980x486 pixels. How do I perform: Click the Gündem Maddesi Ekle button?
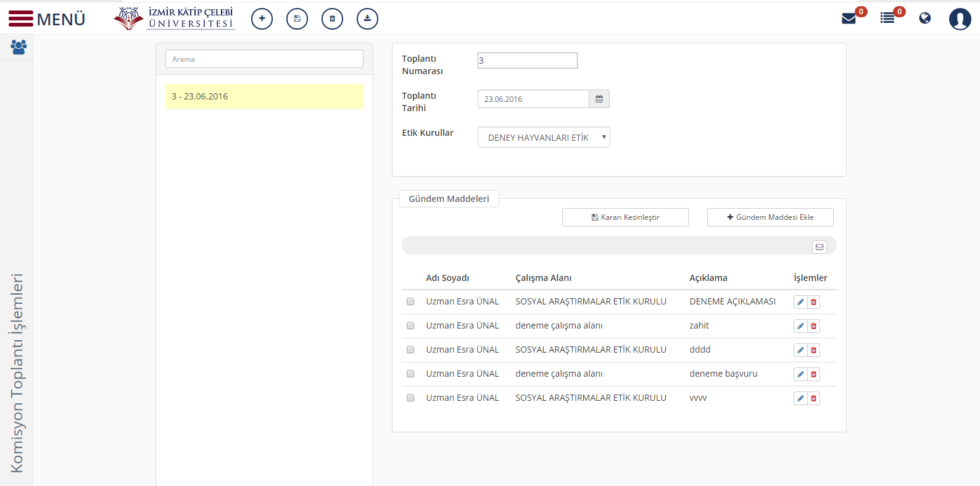click(770, 217)
